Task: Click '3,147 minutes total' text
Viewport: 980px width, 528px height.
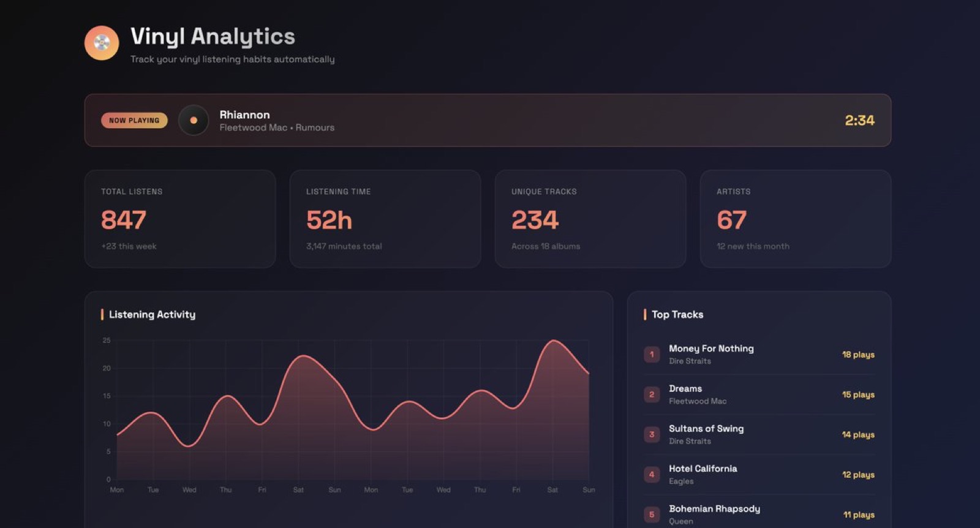Action: 344,246
